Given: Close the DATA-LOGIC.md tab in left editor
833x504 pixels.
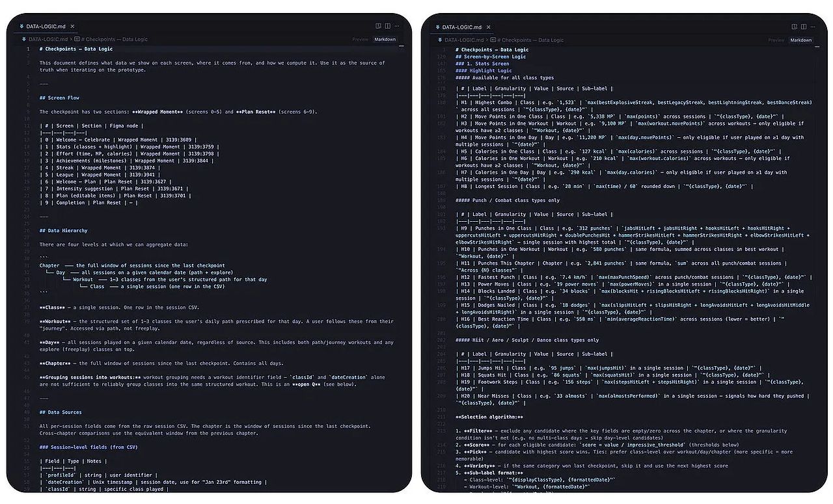Looking at the screenshot, I should point(72,27).
